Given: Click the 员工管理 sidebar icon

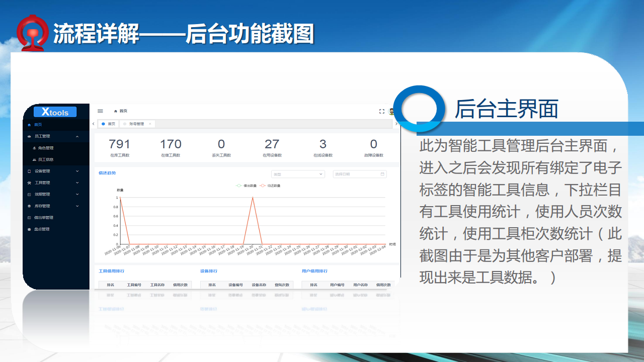Looking at the screenshot, I should point(29,136).
